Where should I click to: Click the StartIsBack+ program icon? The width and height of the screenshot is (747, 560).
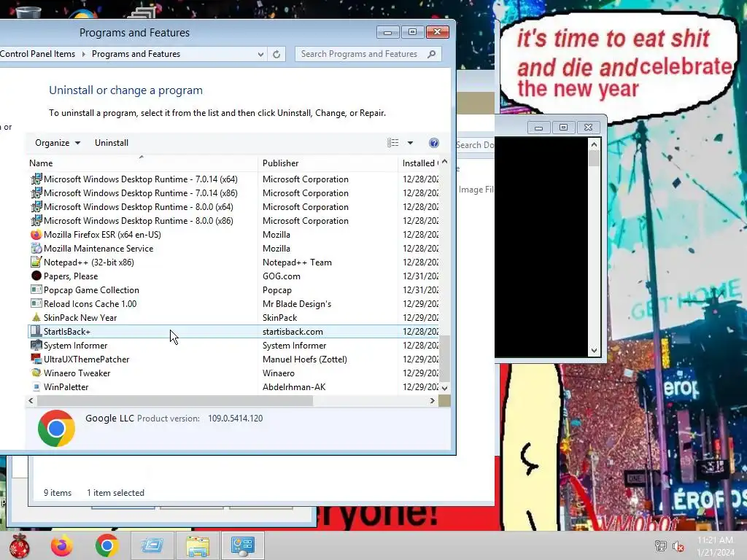click(36, 331)
